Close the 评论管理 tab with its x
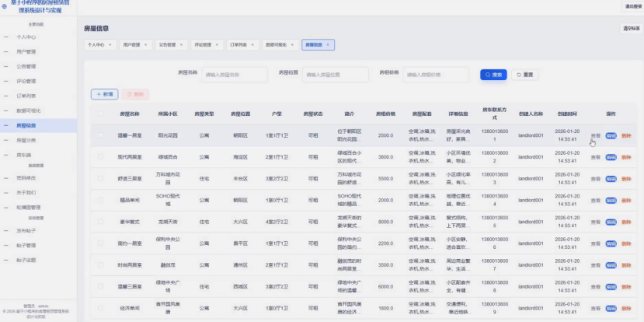The width and height of the screenshot is (644, 322). click(217, 45)
